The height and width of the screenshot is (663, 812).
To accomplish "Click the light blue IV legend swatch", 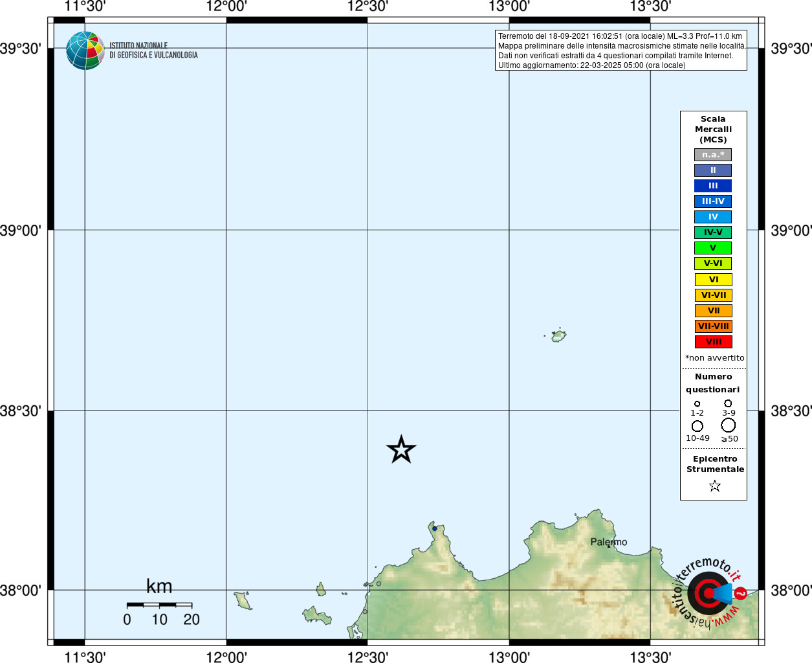I will point(713,217).
